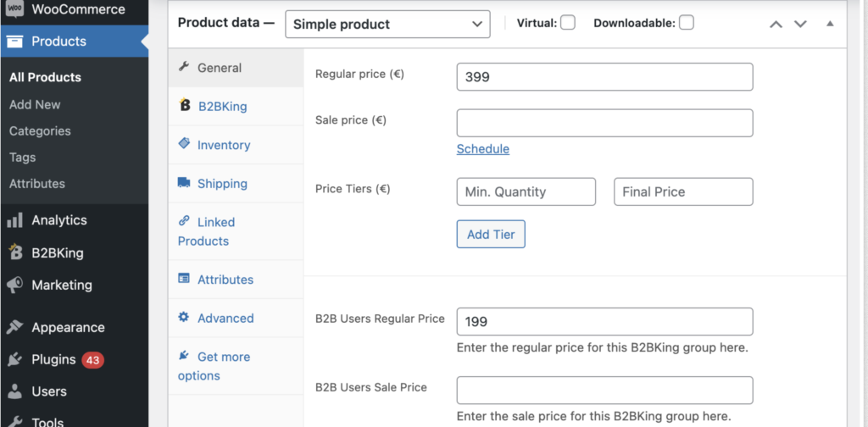Tick the Downloadable checkbox
868x427 pixels.
coord(687,23)
